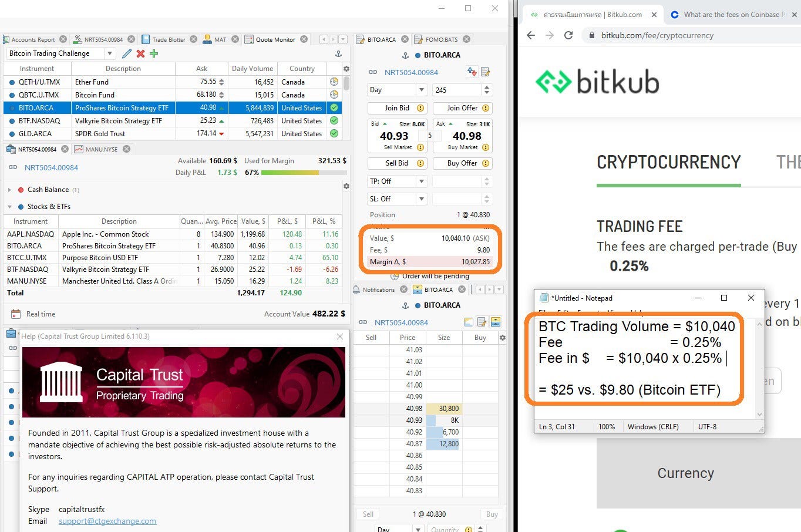Click the chart icon in depth-of-market panel
The height and width of the screenshot is (532, 801).
point(469,322)
